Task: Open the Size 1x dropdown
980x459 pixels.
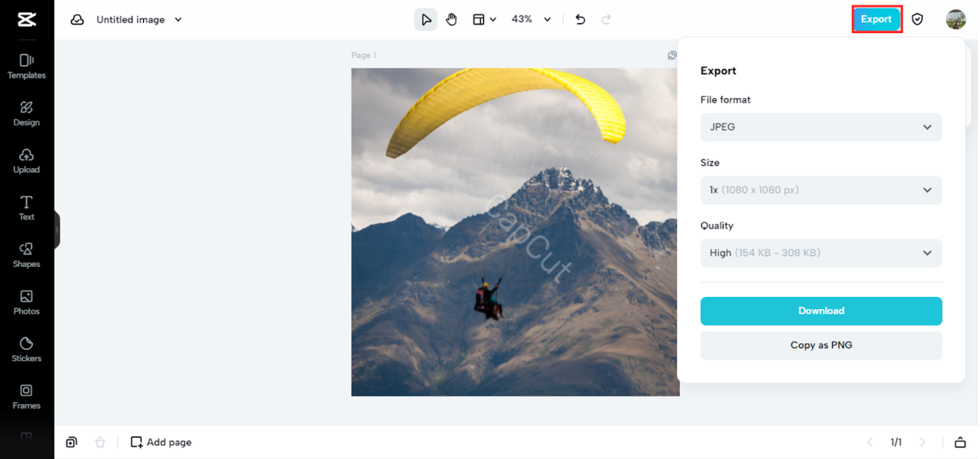Action: pos(821,190)
